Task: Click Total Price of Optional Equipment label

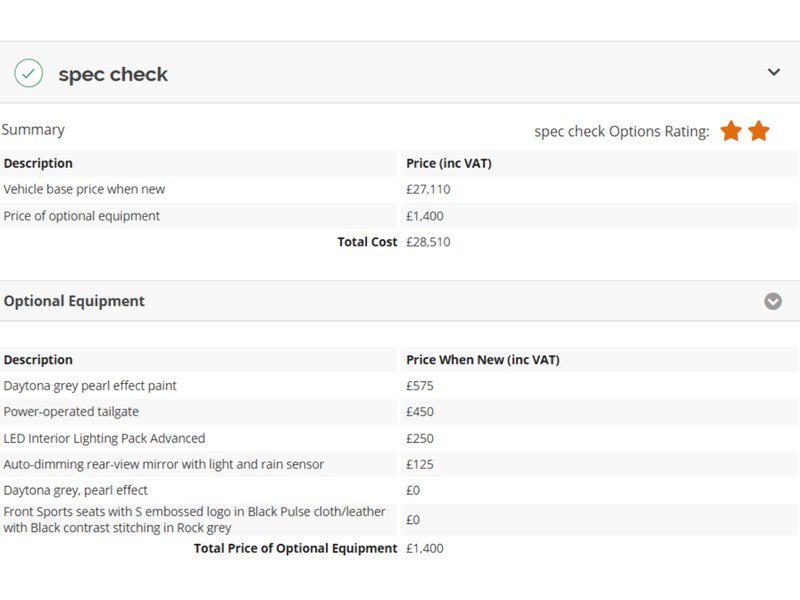Action: pos(295,548)
